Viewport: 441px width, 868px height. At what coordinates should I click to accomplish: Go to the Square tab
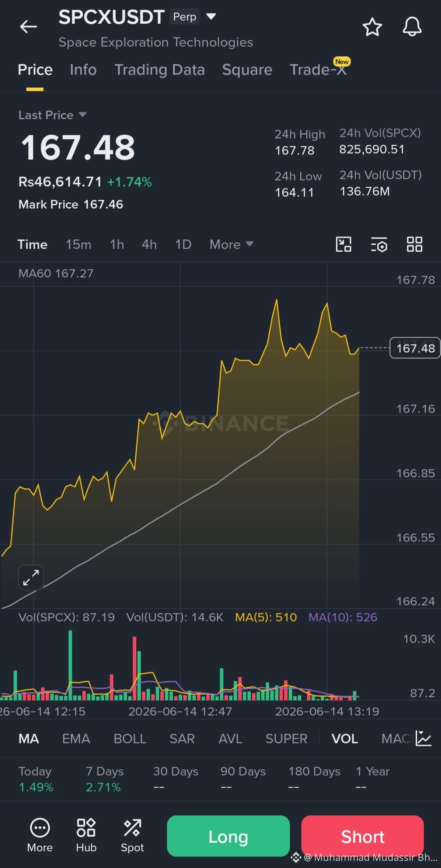click(247, 70)
